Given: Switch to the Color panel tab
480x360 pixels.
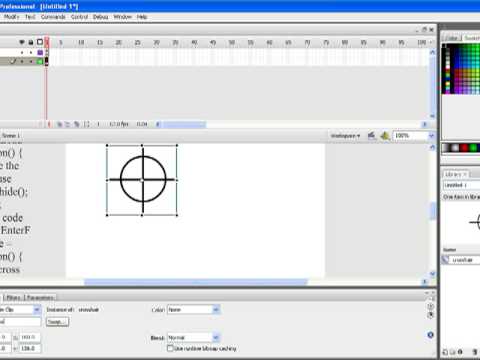Looking at the screenshot, I should pos(452,38).
